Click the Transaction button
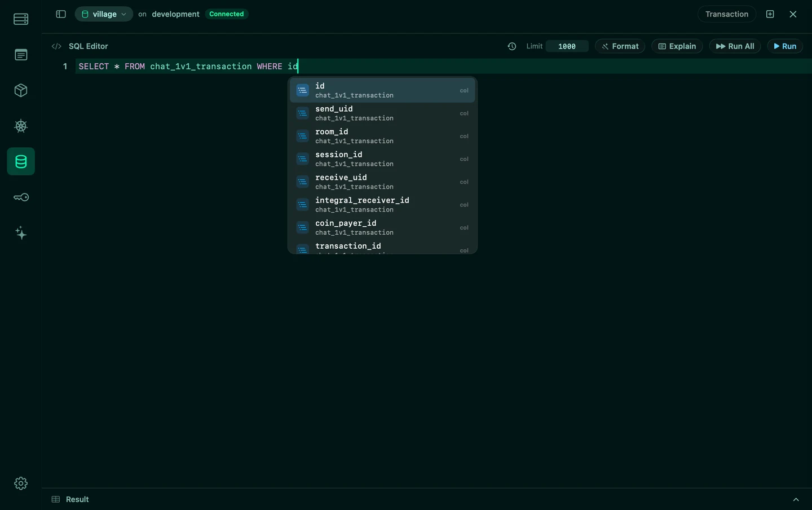Viewport: 812px width, 510px height. coord(727,14)
